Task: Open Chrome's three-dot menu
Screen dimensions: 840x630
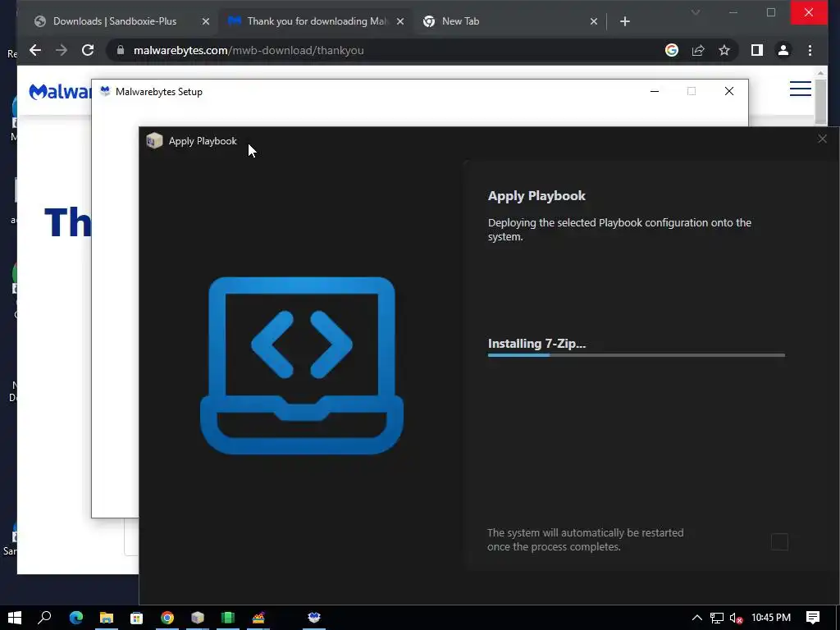Action: [810, 50]
